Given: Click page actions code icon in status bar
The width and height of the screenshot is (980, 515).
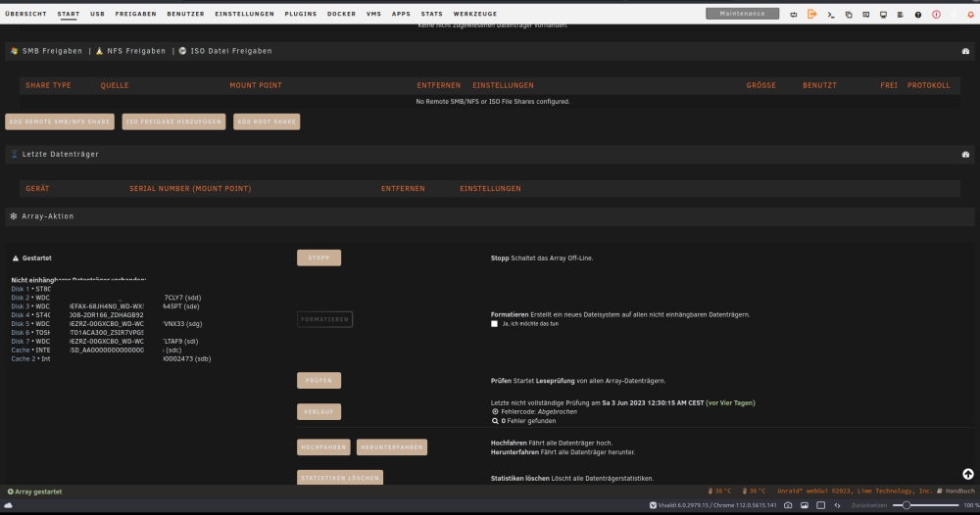Looking at the screenshot, I should click(x=838, y=505).
